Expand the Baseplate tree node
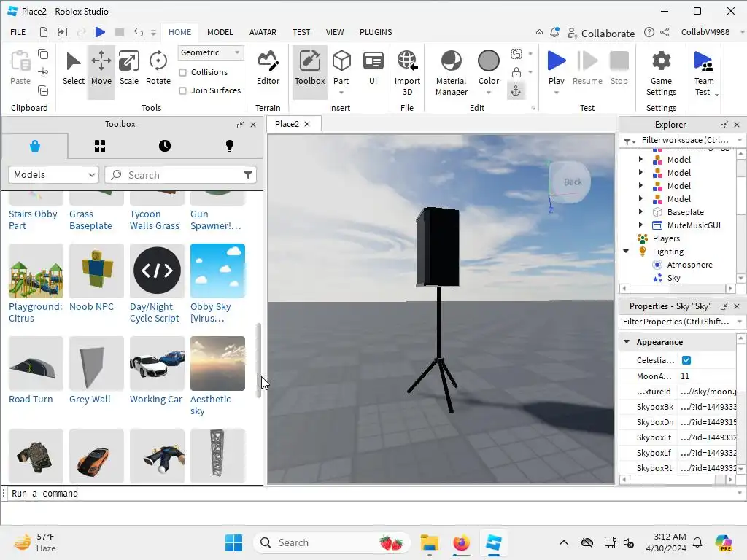Image resolution: width=747 pixels, height=560 pixels. (x=640, y=212)
